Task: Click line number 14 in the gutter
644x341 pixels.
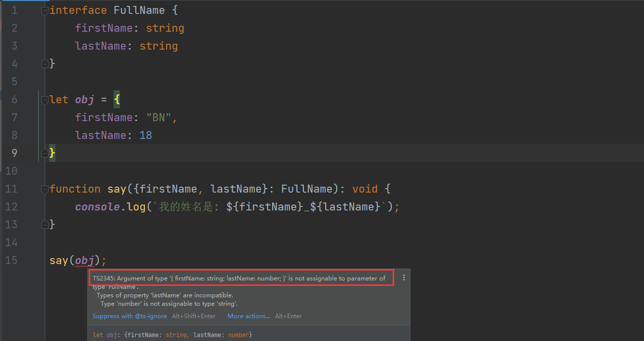Action: 11,242
